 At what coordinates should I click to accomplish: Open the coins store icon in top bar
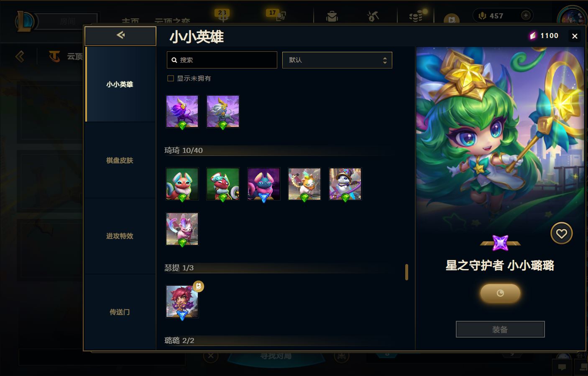pos(416,16)
